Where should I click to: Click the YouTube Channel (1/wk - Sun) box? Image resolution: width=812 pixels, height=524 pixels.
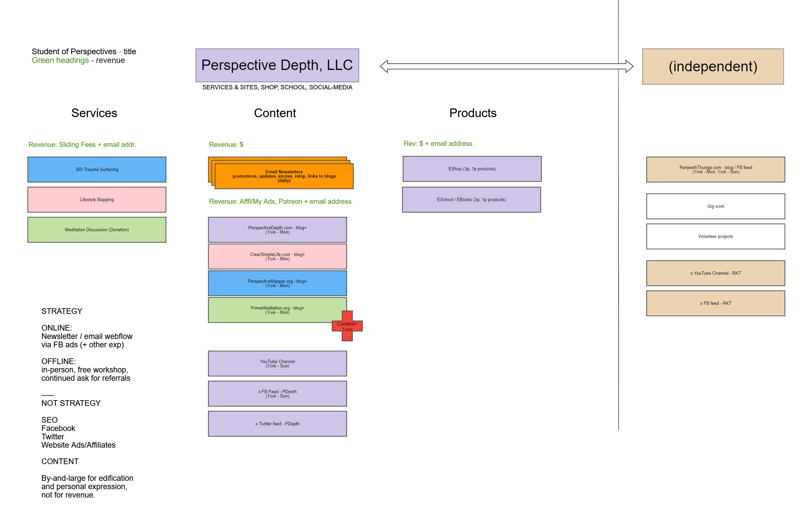pos(277,363)
